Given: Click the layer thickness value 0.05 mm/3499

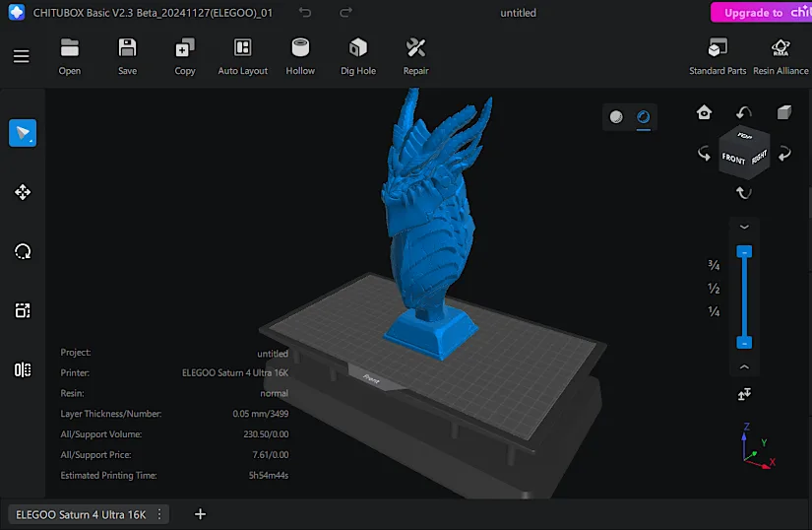Looking at the screenshot, I should point(261,414).
